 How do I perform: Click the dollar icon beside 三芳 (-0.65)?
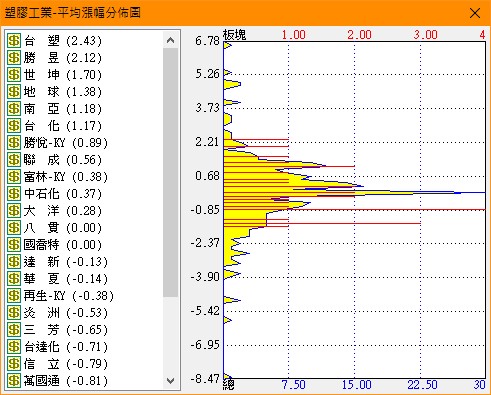tap(14, 330)
